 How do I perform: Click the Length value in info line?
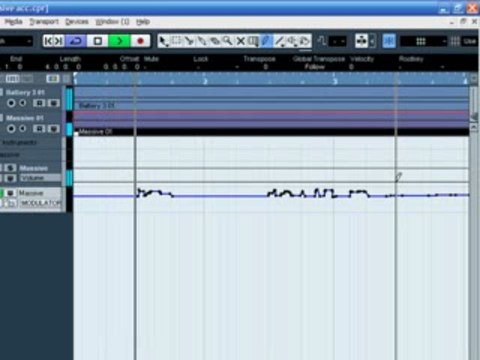pyautogui.click(x=63, y=67)
